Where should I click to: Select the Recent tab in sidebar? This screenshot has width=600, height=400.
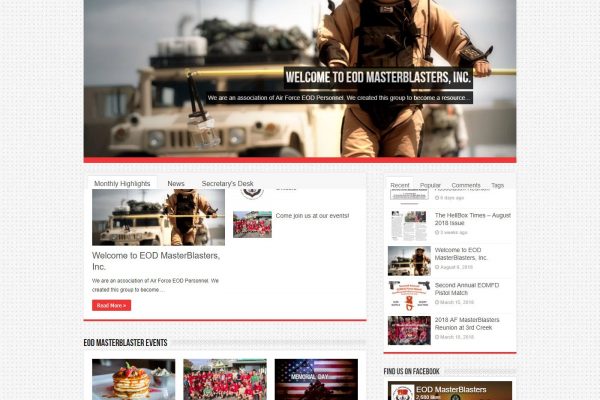click(399, 185)
